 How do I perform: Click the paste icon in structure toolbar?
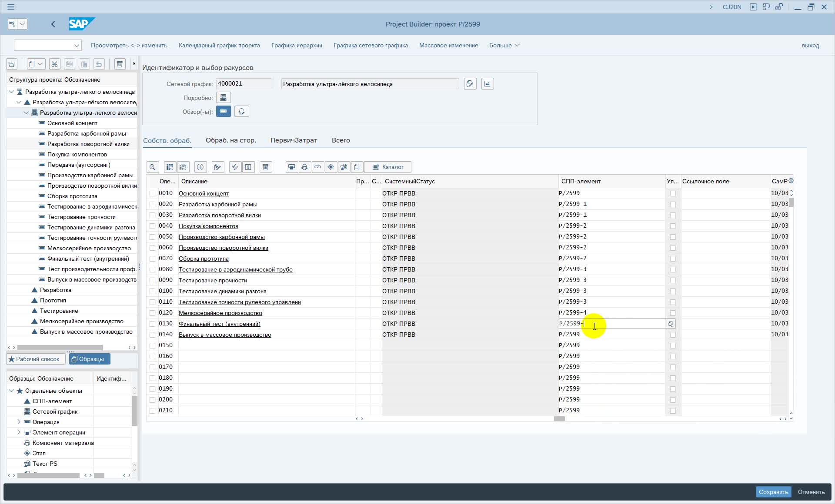84,64
